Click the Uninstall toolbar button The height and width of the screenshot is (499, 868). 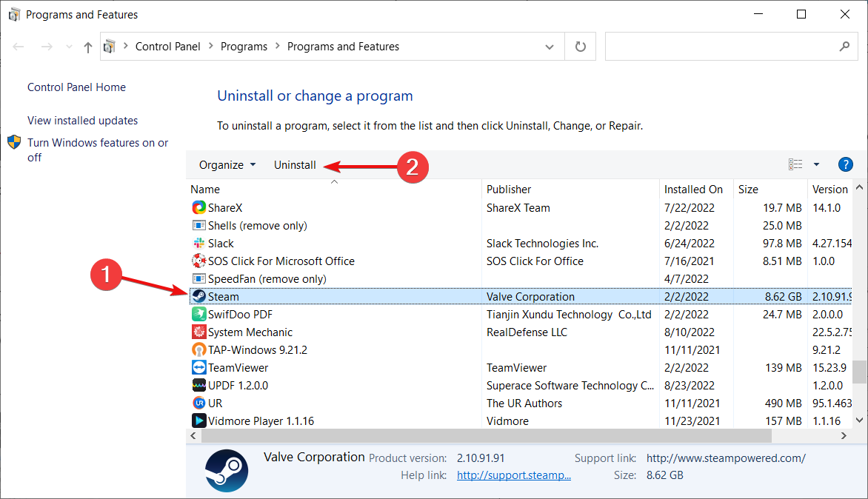tap(295, 165)
